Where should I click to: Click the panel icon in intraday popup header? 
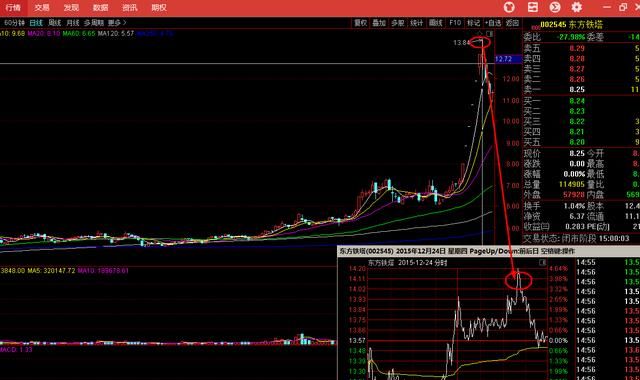(542, 262)
